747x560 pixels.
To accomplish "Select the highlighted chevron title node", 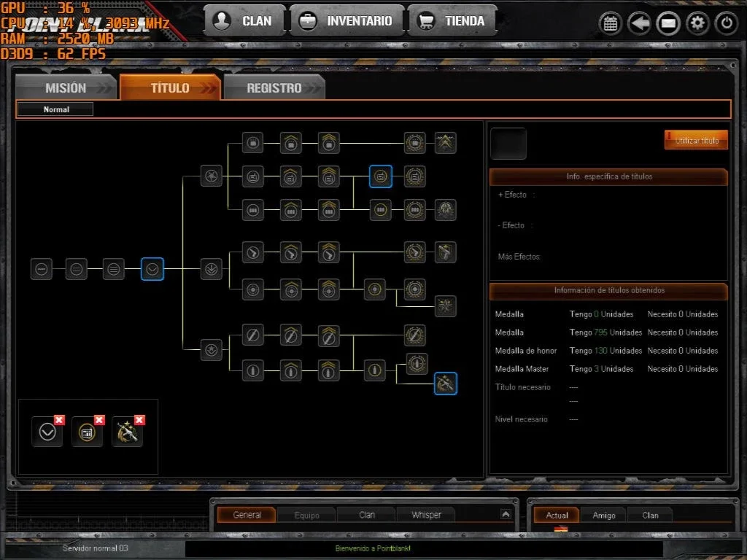I will [x=152, y=269].
